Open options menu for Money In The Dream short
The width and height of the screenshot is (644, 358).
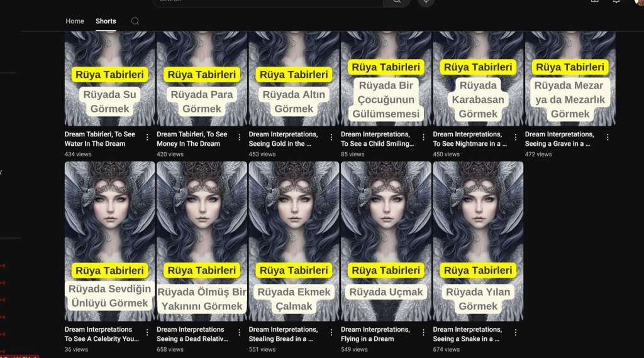pos(239,138)
